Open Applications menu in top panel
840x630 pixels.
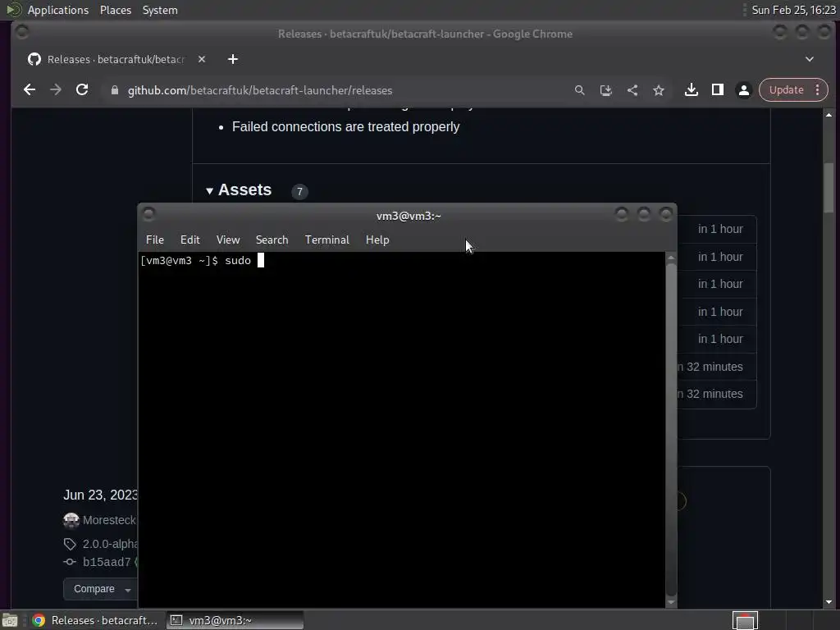coord(58,10)
